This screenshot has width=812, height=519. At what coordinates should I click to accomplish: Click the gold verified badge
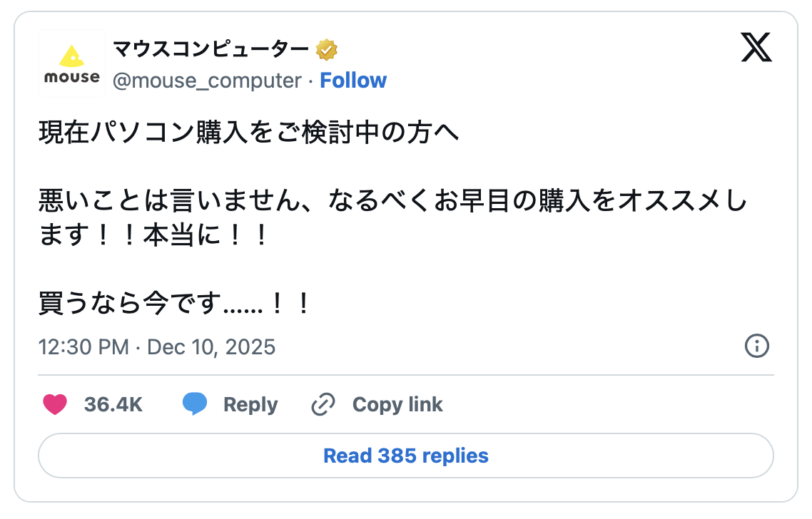pyautogui.click(x=327, y=50)
